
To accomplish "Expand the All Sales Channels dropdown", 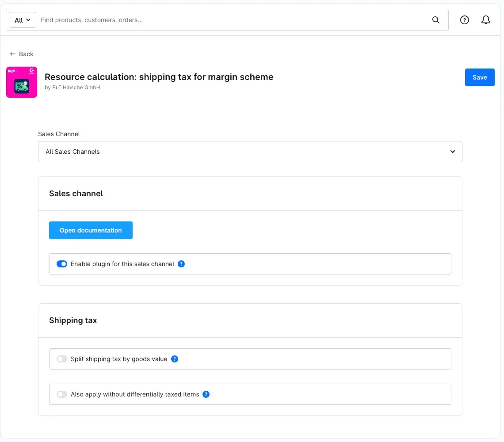I will pos(250,152).
